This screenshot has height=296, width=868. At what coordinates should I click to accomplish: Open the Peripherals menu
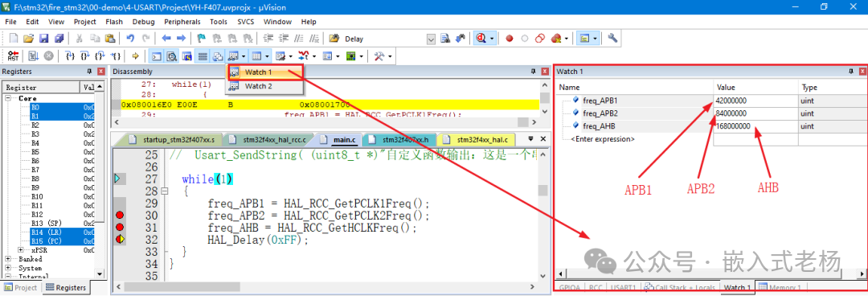182,22
